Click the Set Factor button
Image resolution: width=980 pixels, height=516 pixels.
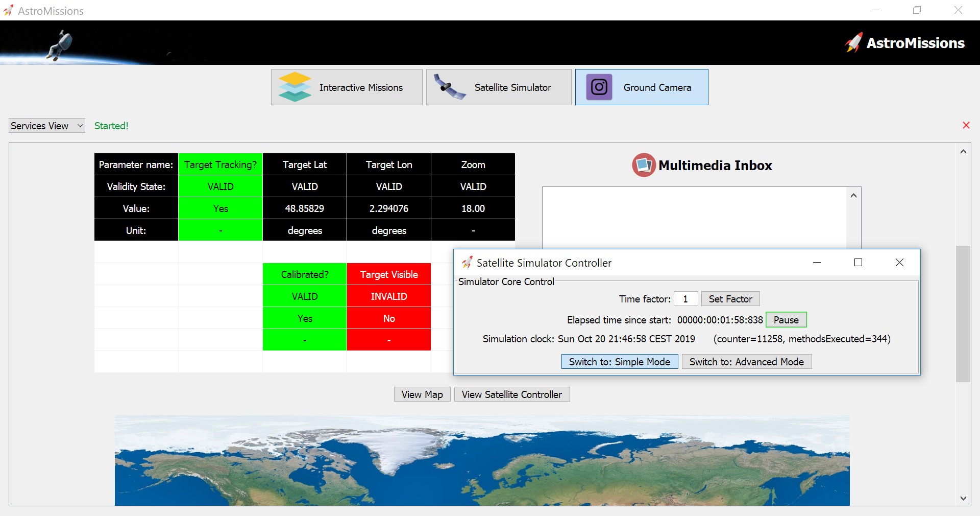click(730, 299)
